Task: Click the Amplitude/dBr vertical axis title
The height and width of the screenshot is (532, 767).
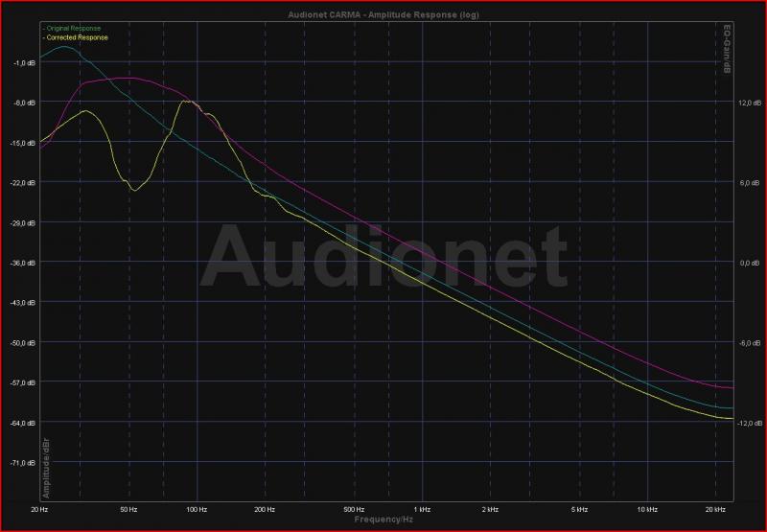Action: click(46, 469)
